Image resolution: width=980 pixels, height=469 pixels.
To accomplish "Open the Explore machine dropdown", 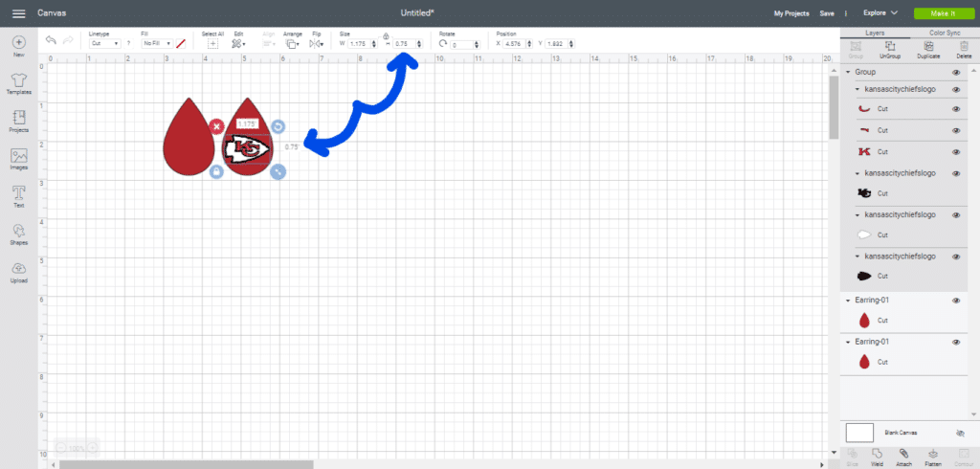I will [880, 13].
